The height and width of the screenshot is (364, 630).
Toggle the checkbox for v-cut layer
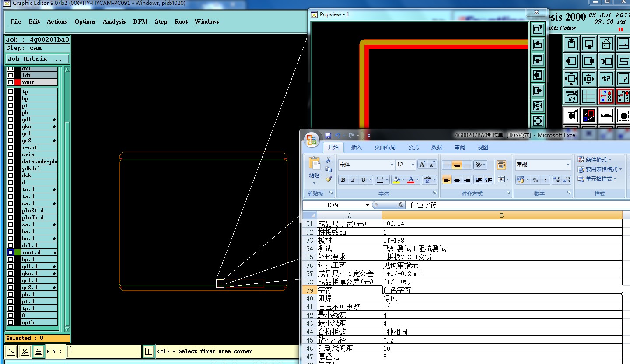(10, 147)
